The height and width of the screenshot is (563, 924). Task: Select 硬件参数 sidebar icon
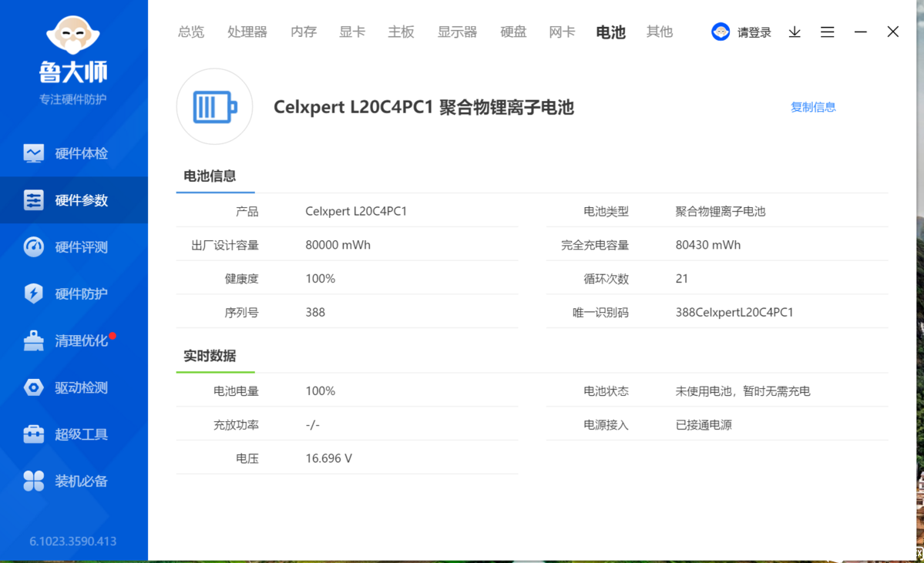click(x=34, y=200)
